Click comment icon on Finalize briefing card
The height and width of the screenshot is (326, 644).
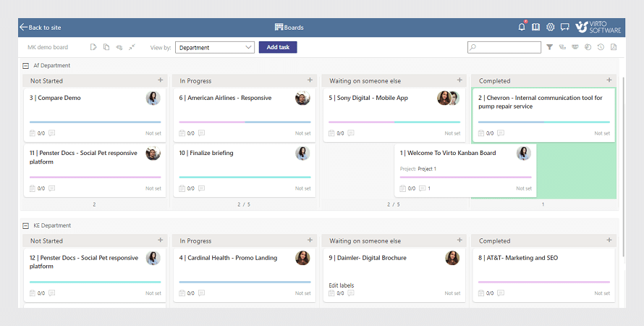(x=201, y=188)
